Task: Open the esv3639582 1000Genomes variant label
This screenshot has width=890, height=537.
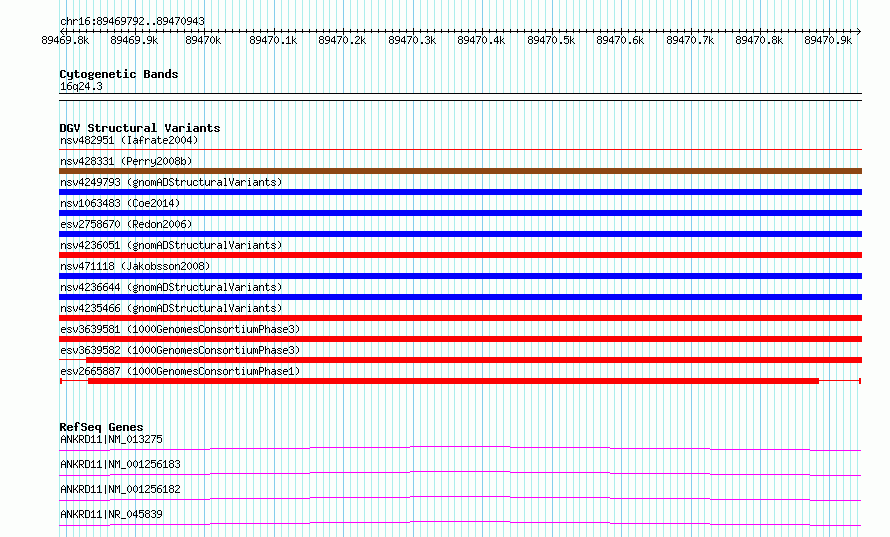Action: [x=180, y=350]
